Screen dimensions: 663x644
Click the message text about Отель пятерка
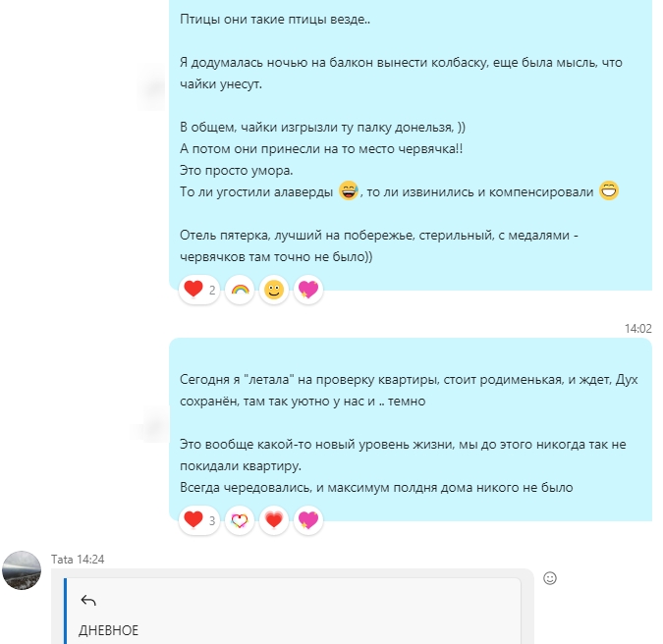tap(379, 245)
